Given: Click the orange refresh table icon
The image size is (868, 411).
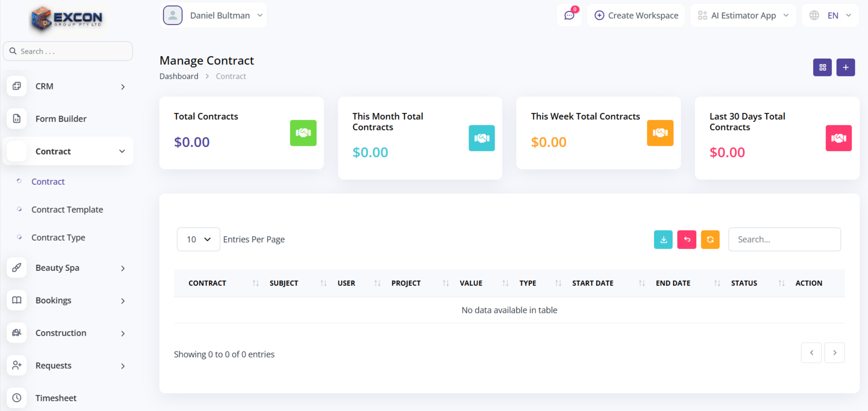Looking at the screenshot, I should click(x=710, y=240).
